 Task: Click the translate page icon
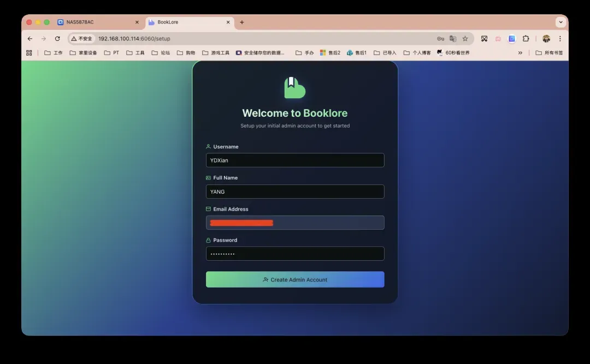(x=453, y=39)
